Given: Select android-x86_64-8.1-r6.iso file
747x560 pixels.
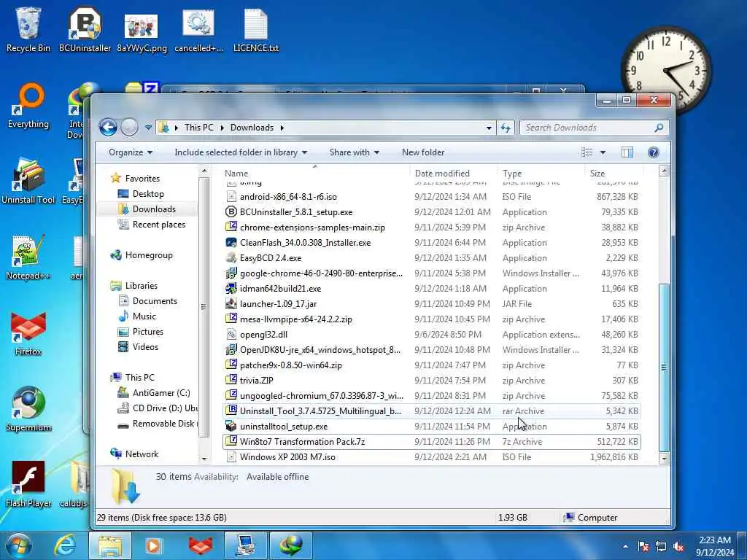Looking at the screenshot, I should point(432,197).
